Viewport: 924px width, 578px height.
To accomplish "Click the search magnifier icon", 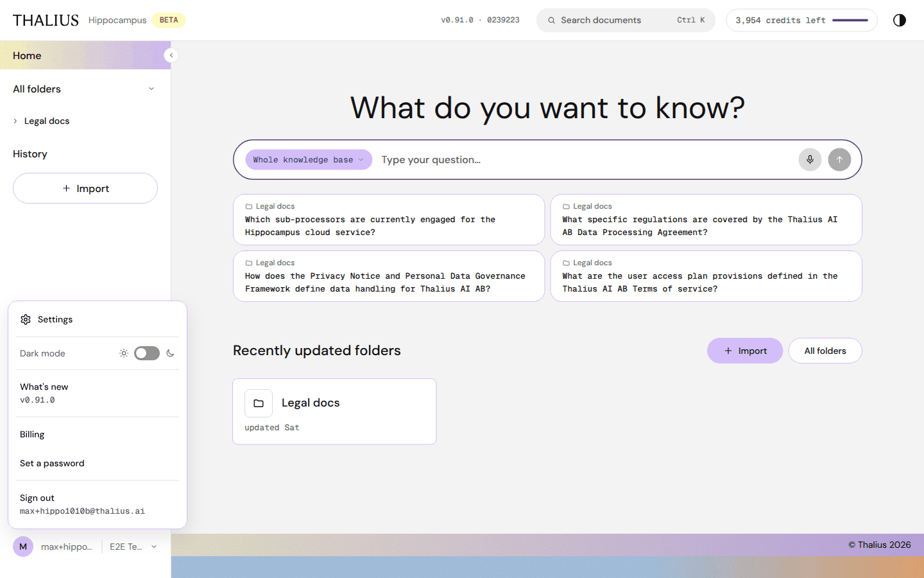I will tap(551, 21).
